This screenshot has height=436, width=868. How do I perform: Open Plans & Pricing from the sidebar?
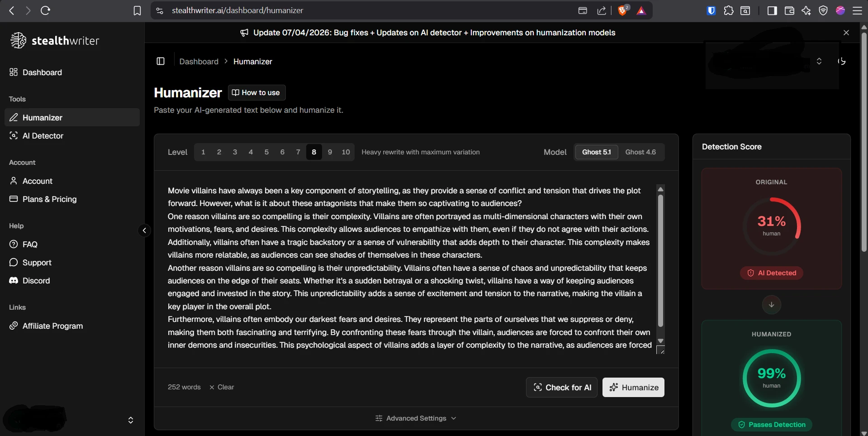coord(49,199)
